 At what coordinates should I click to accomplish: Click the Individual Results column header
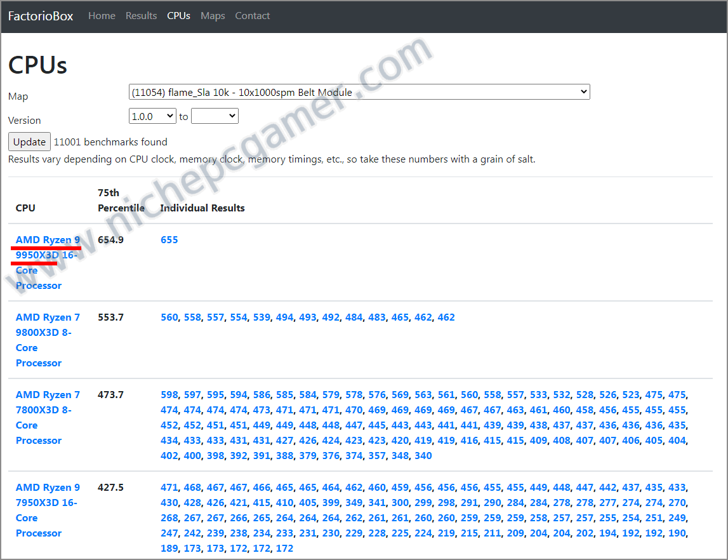(x=202, y=208)
